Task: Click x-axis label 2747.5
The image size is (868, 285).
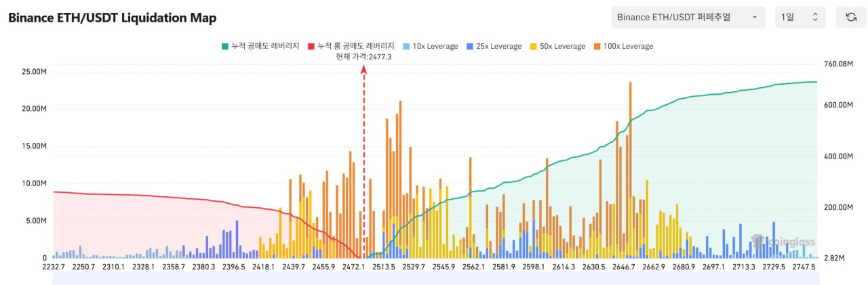Action: click(803, 267)
